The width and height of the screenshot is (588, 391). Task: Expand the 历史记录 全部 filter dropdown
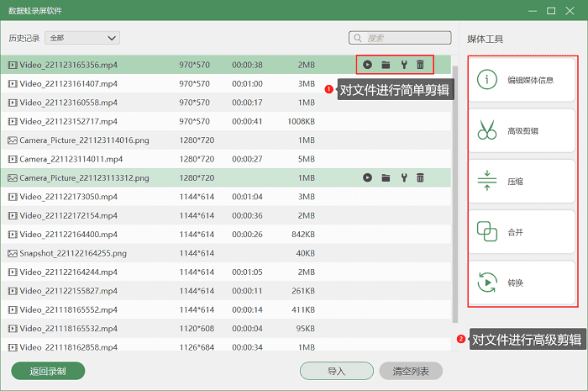tap(82, 38)
